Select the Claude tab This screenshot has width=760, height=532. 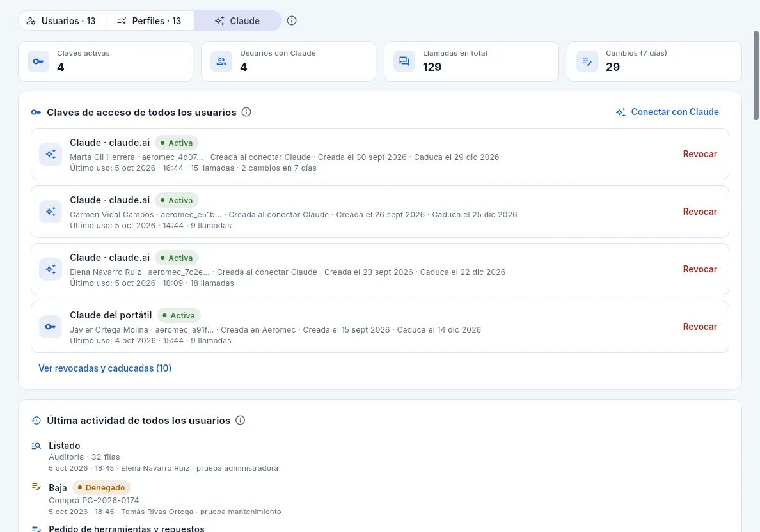click(237, 21)
